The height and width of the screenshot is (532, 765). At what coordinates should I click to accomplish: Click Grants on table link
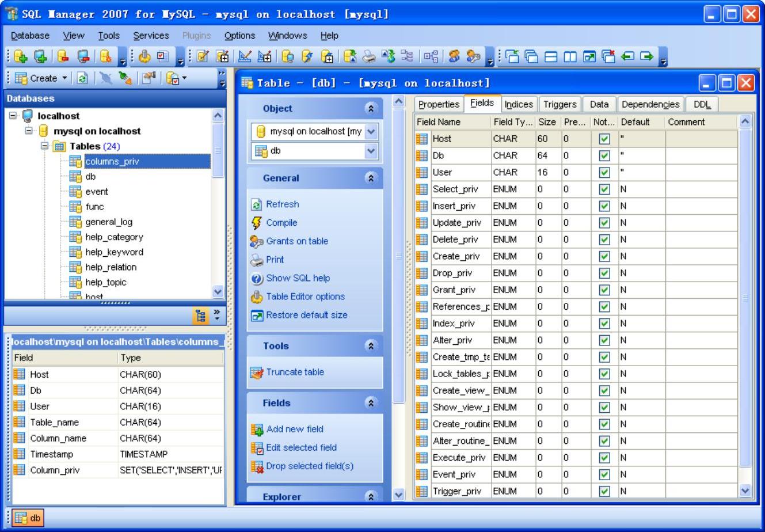[x=297, y=241]
